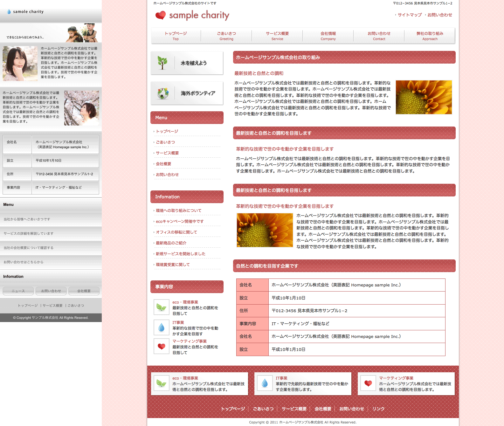Screen dimensions: 504x426
Task: Click the heart icon in footer マーケティング事業 card
Action: coord(368,383)
